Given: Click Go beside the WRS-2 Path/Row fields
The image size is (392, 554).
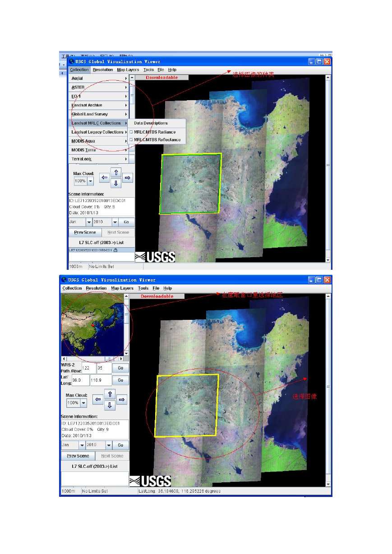Looking at the screenshot, I should tap(120, 368).
